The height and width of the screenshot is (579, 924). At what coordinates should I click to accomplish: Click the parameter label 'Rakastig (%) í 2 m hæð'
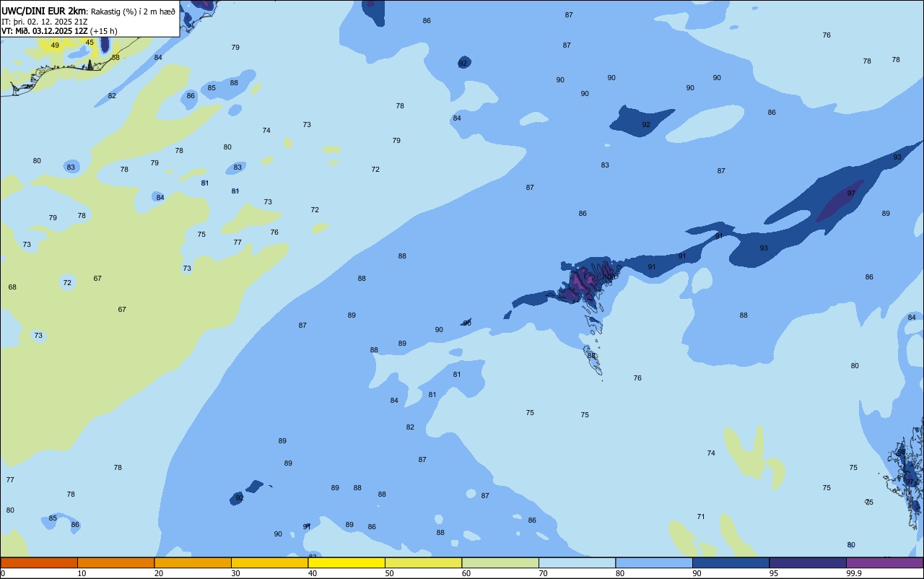click(x=133, y=12)
